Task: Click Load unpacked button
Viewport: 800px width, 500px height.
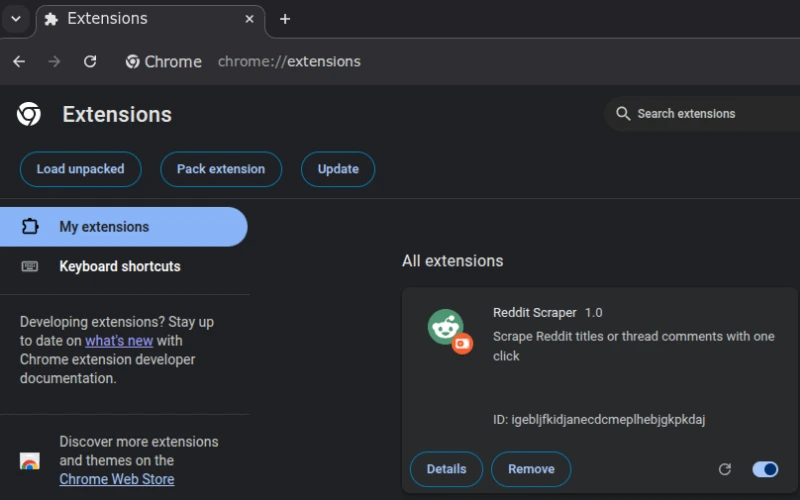Action: 81,169
